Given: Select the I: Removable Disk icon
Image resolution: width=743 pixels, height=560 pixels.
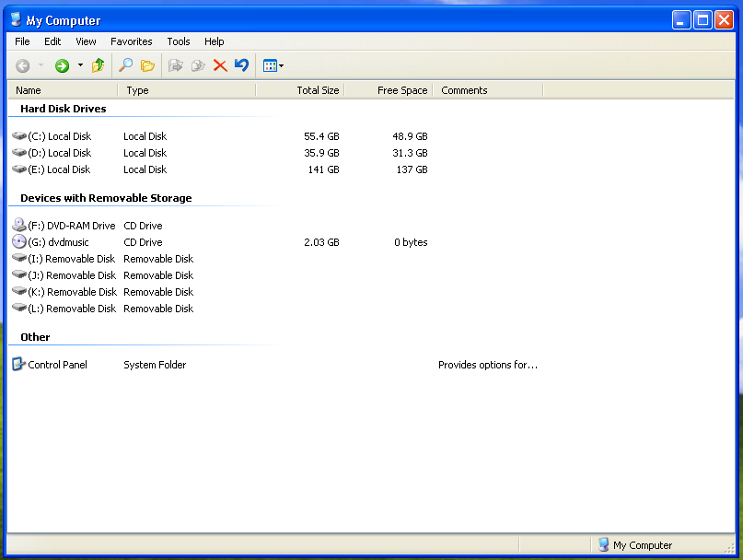Looking at the screenshot, I should (19, 259).
